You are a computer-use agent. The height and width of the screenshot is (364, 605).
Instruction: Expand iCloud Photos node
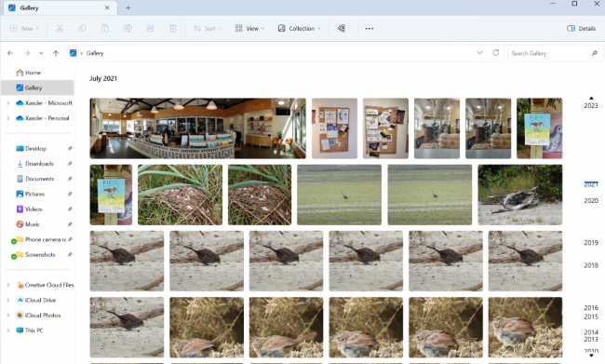[8, 316]
